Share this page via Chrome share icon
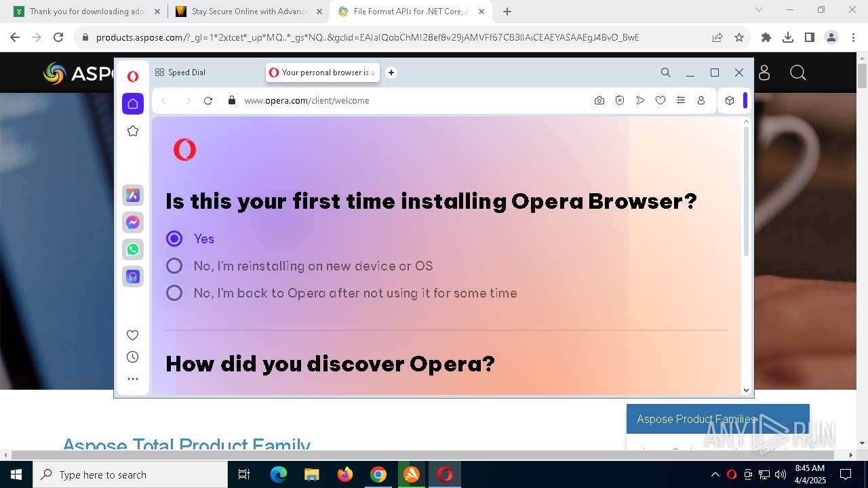Viewport: 868px width, 488px height. (717, 37)
